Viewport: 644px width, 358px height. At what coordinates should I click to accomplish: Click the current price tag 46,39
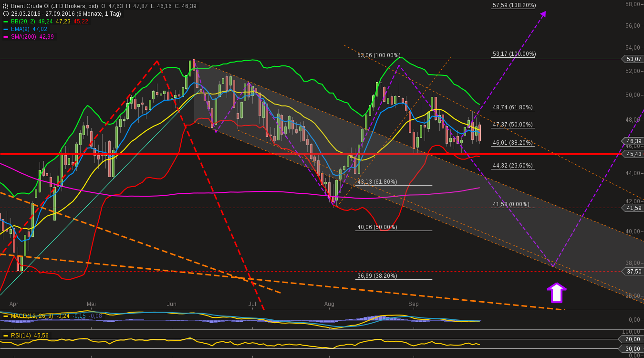click(x=633, y=141)
